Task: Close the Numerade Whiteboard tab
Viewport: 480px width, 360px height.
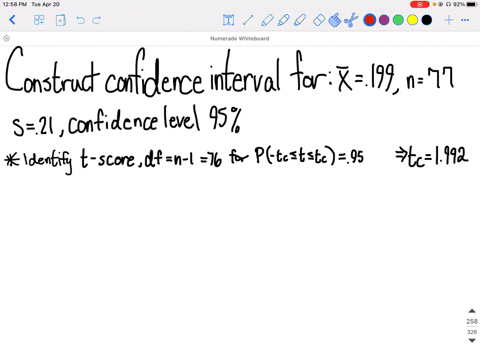Action: (6, 38)
